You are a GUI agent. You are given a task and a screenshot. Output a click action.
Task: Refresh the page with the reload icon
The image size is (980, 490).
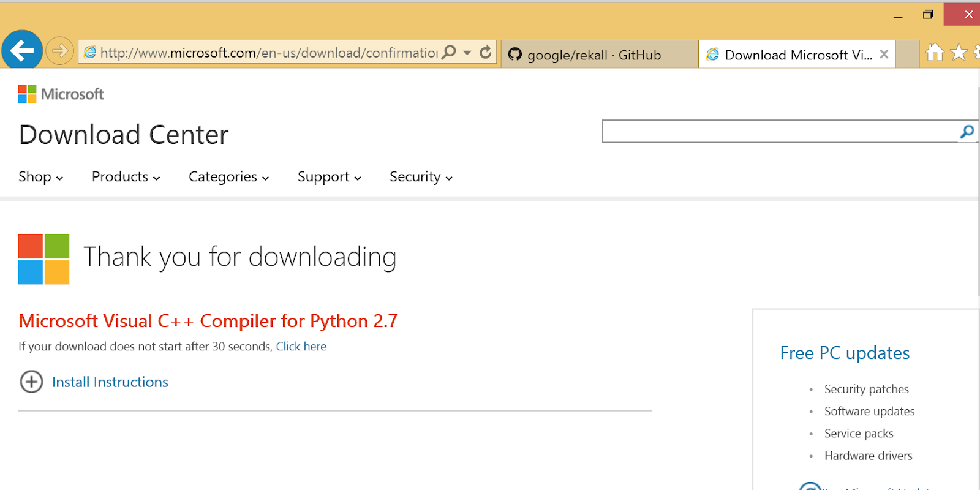(x=486, y=52)
